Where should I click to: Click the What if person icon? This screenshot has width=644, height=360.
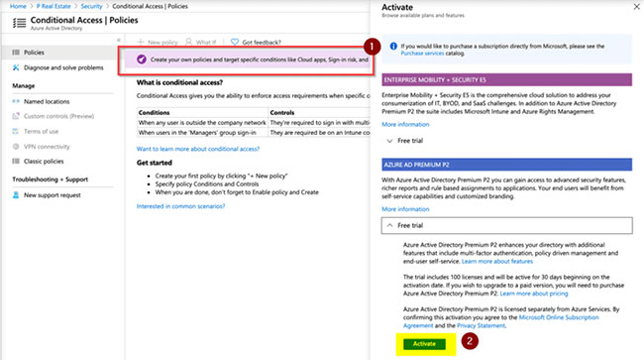point(188,42)
